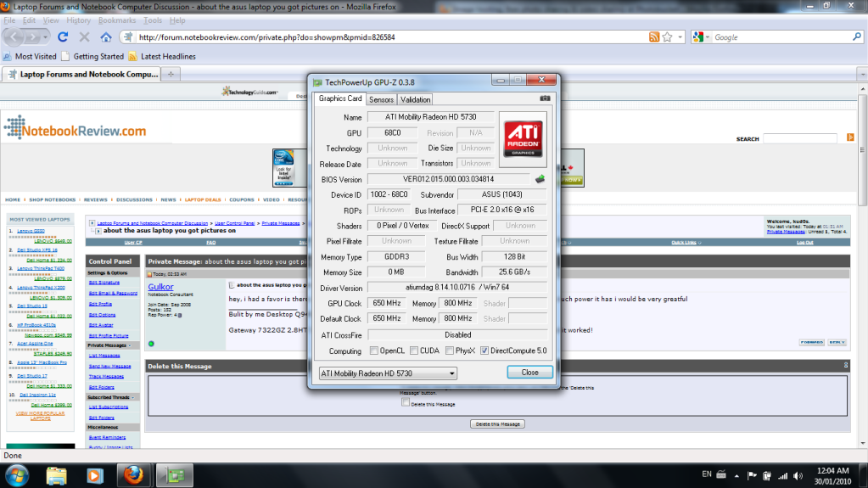The width and height of the screenshot is (868, 488).
Task: Expand the Quick Links forum menu
Action: coord(686,243)
